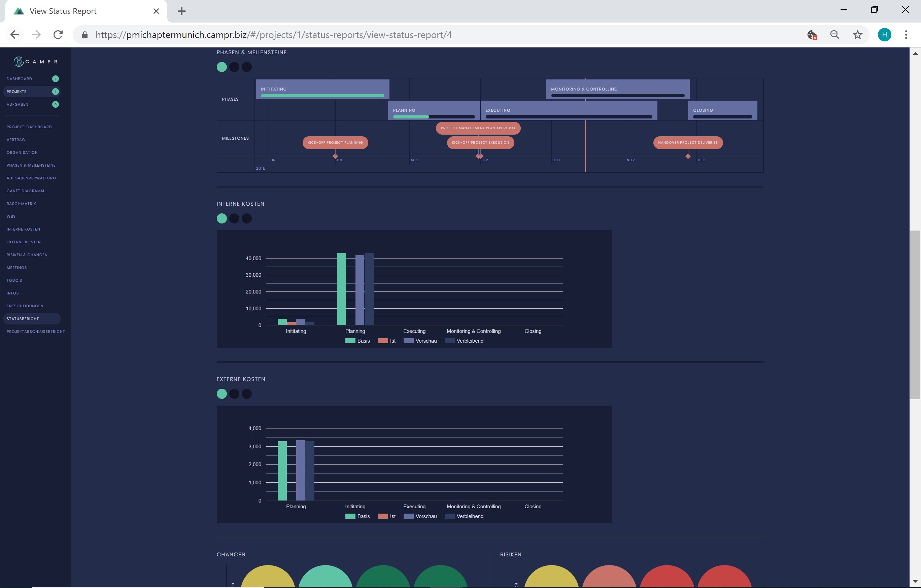Open Externe Kosten in sidebar
Image resolution: width=921 pixels, height=588 pixels.
[x=24, y=242]
